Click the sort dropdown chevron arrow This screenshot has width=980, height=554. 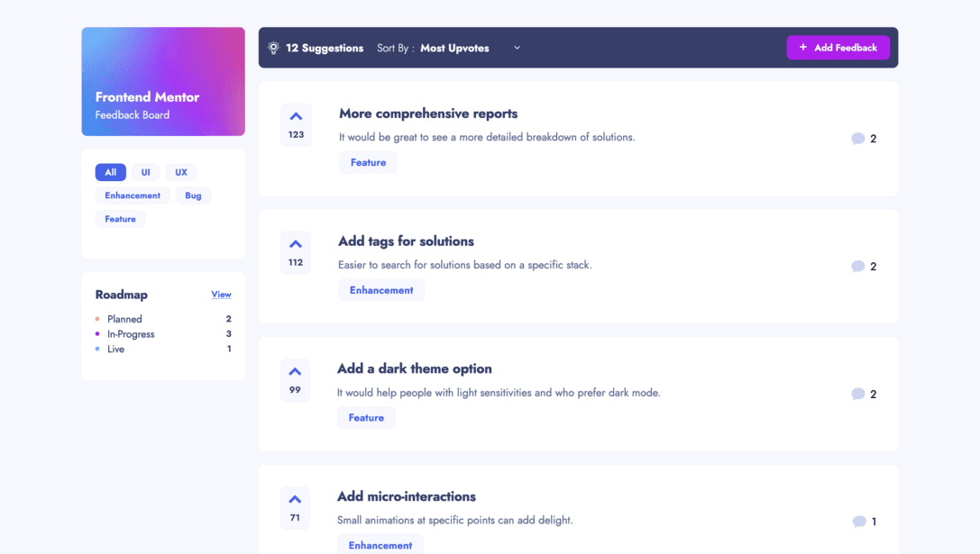[x=517, y=49]
